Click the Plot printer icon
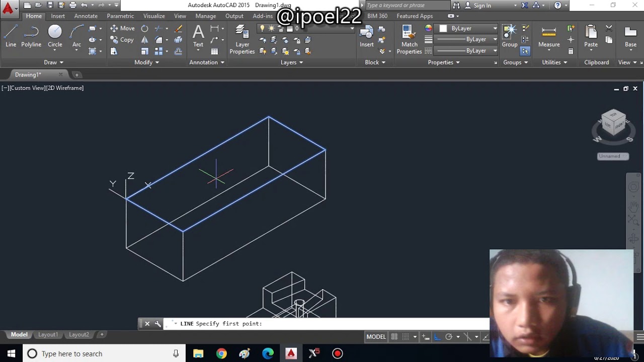 click(73, 6)
